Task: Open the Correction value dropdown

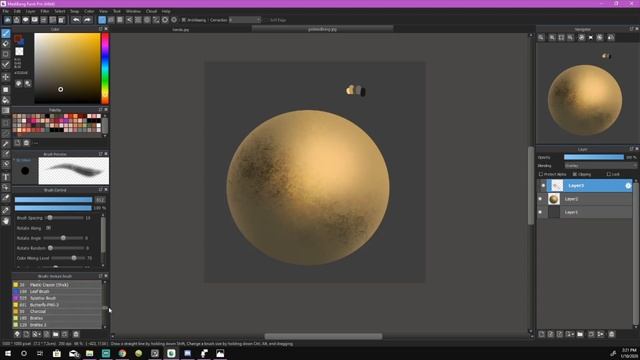Action: 244,20
